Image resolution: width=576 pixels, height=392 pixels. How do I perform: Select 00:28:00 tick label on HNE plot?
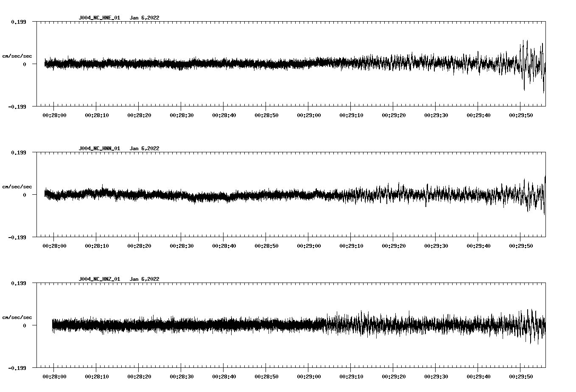pos(53,115)
